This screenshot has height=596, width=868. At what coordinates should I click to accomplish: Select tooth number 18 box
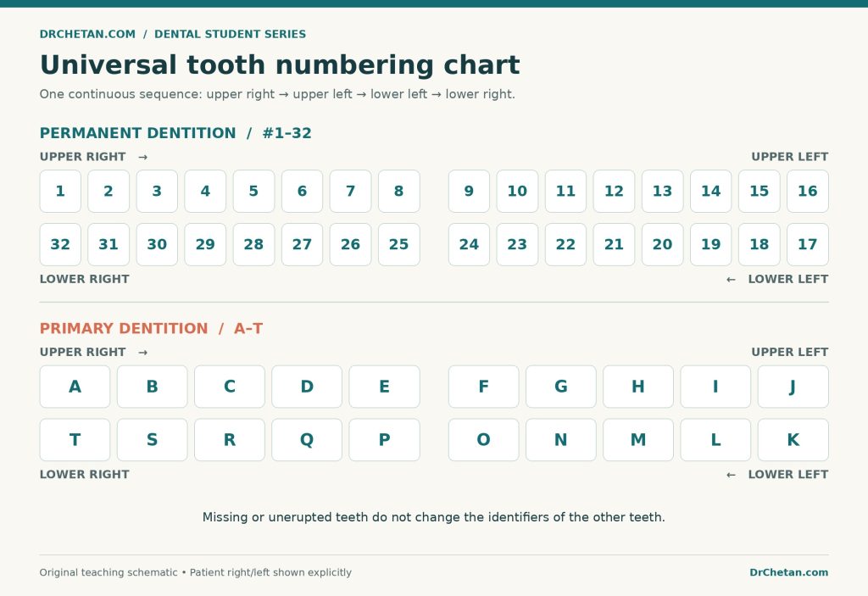tap(759, 244)
